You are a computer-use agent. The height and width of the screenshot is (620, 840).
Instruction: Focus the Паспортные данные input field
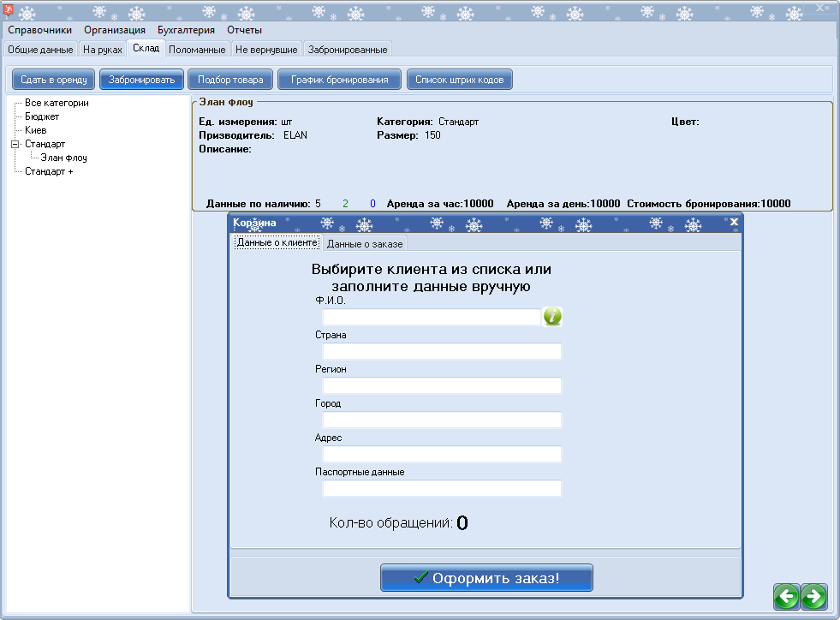(442, 488)
